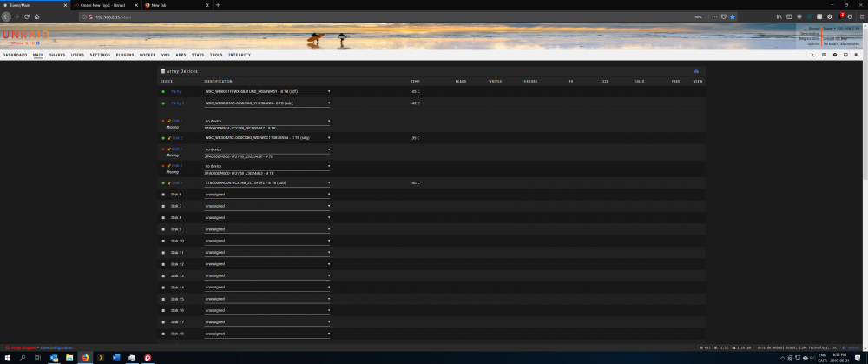
Task: Bookmark page with the blue star icon
Action: [x=733, y=17]
